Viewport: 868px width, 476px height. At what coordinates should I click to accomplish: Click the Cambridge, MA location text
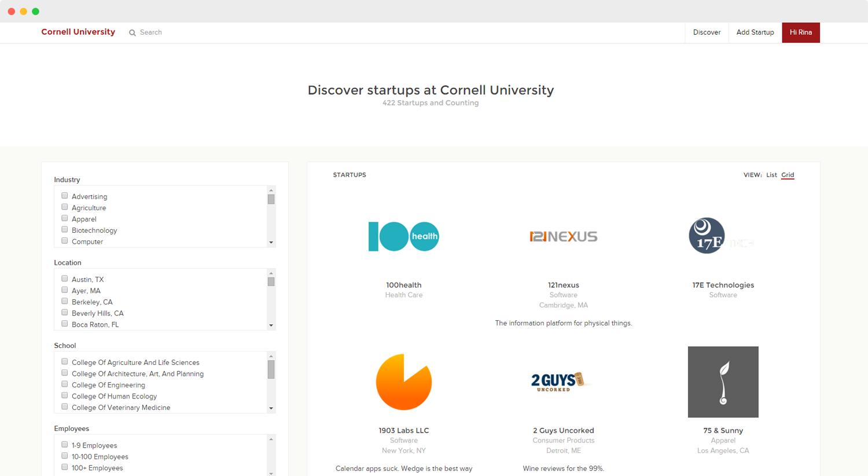tap(564, 305)
